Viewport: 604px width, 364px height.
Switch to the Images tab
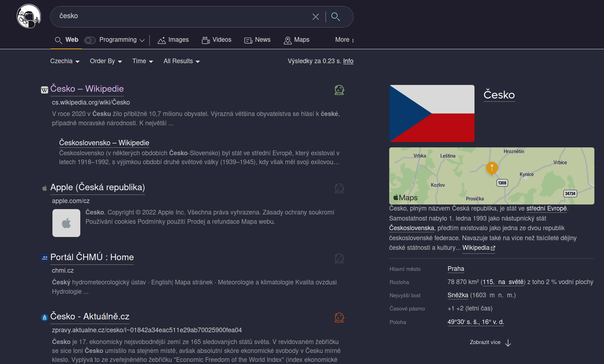coord(173,40)
